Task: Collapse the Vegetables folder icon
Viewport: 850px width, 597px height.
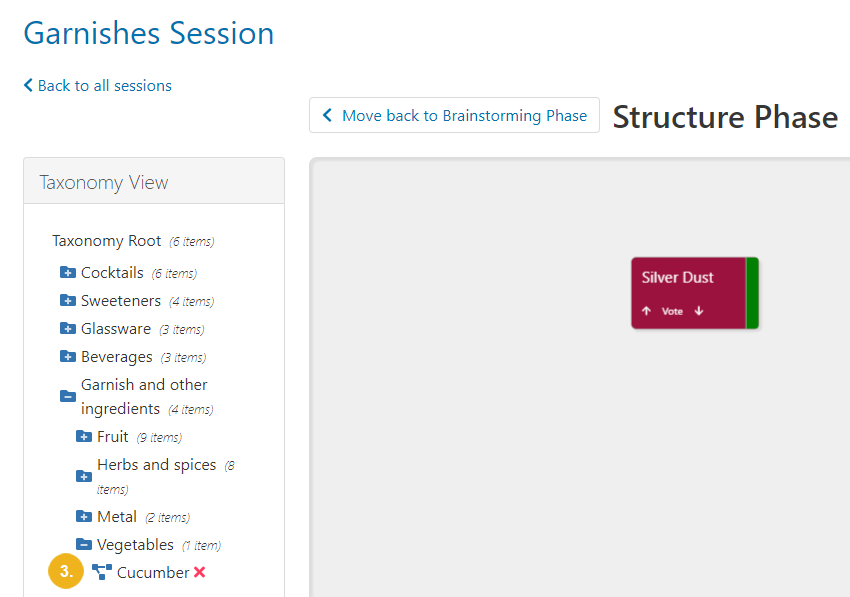Action: (x=84, y=544)
